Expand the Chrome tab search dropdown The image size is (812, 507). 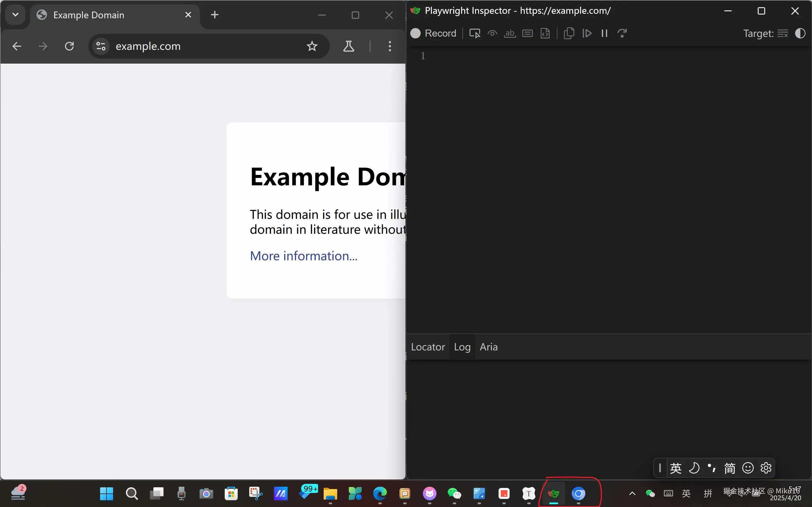click(15, 15)
